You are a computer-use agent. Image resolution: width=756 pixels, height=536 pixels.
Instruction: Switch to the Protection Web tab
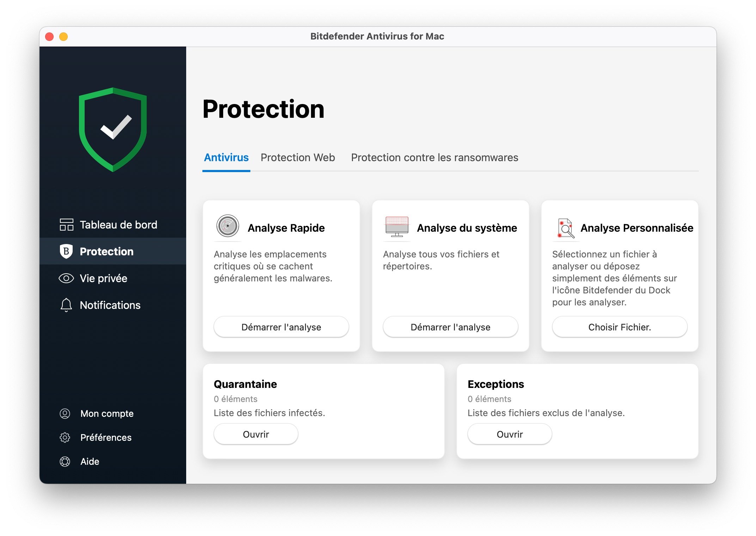click(x=298, y=158)
